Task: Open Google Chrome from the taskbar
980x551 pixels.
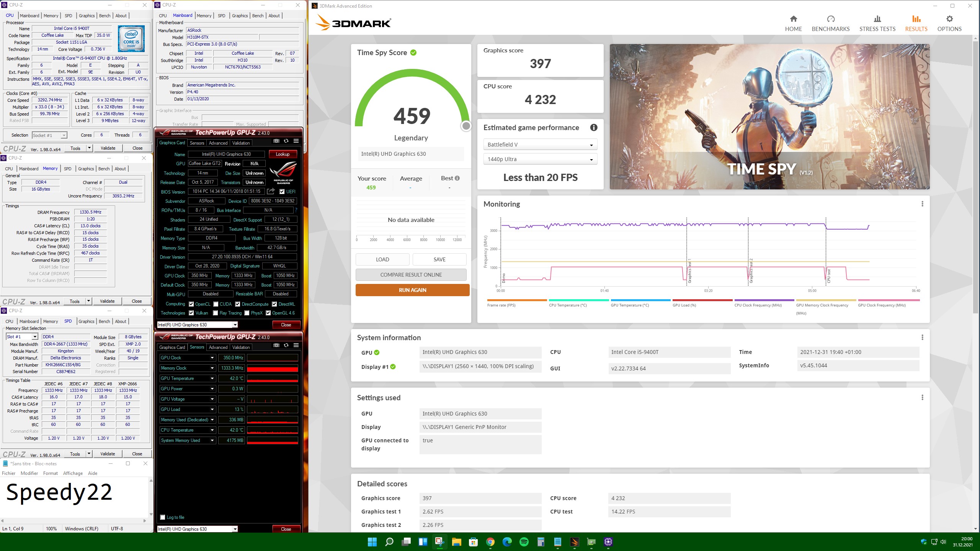Action: (x=490, y=542)
